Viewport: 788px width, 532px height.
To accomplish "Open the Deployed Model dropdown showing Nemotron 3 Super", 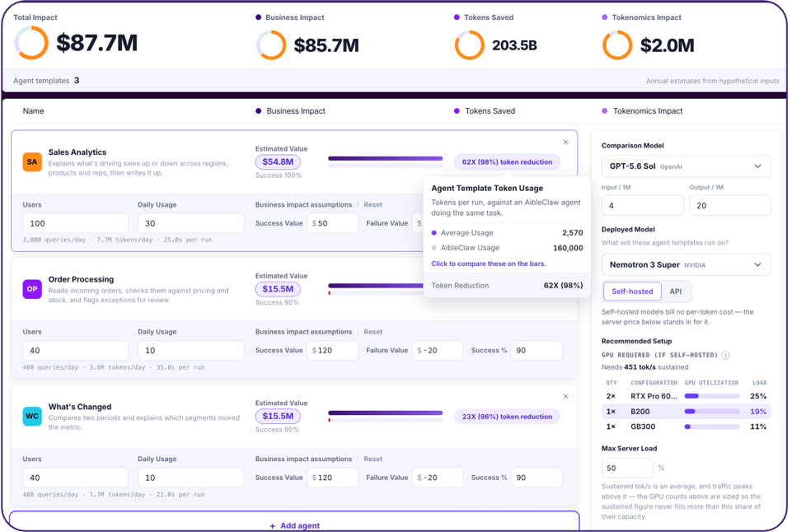I will pyautogui.click(x=686, y=264).
